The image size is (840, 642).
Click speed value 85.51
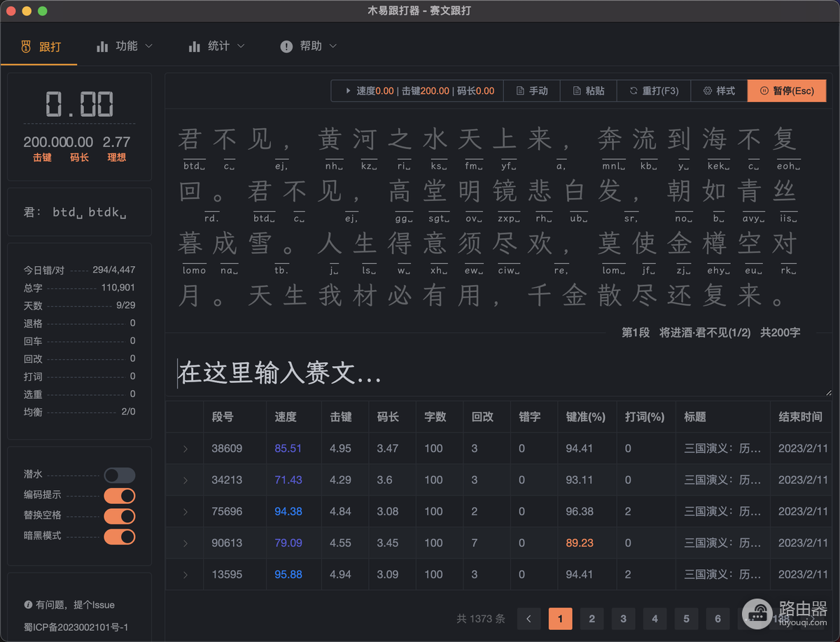coord(288,449)
